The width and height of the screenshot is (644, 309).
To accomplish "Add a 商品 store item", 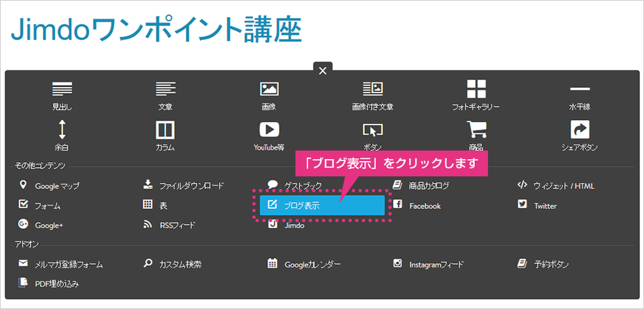I will (x=476, y=135).
